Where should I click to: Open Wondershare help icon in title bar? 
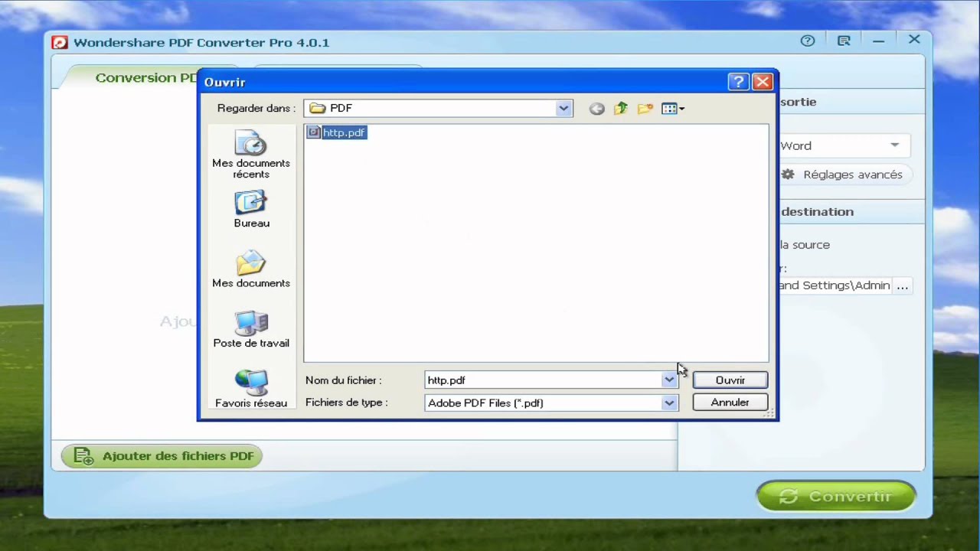coord(808,41)
